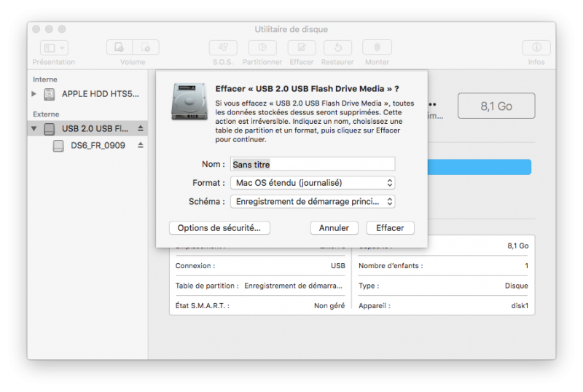Click Options de sécurité button
583x392 pixels.
tap(219, 227)
